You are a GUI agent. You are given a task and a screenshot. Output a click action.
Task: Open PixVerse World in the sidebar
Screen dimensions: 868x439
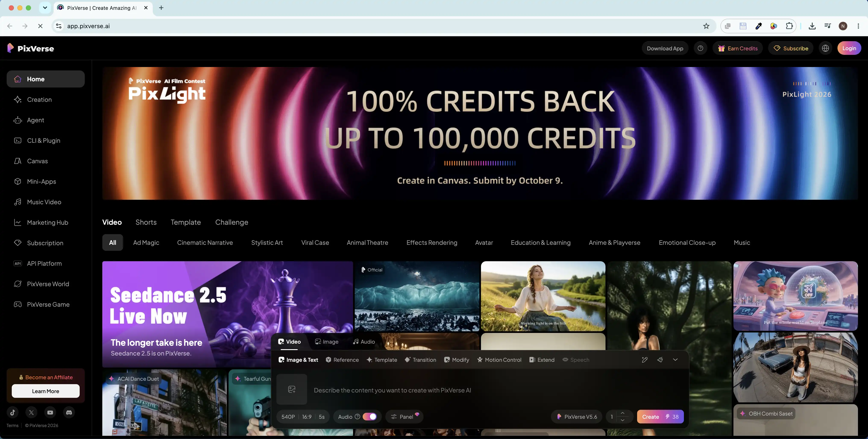coord(45,284)
